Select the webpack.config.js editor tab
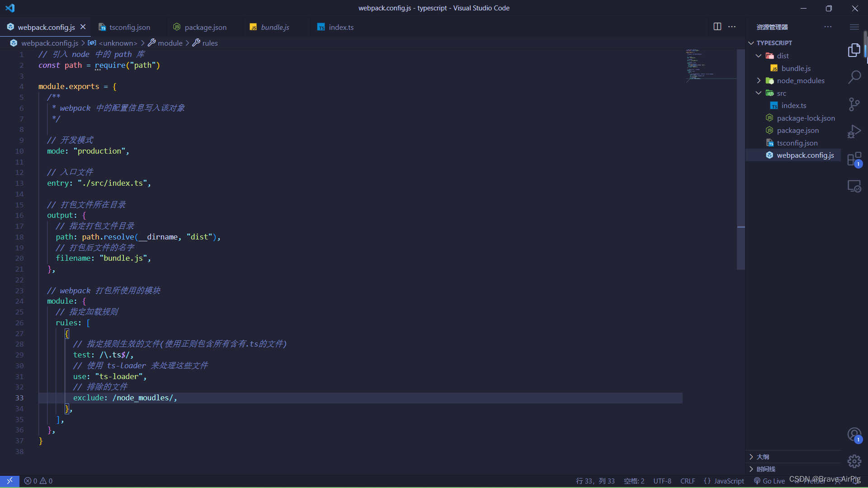868x488 pixels. coord(45,27)
